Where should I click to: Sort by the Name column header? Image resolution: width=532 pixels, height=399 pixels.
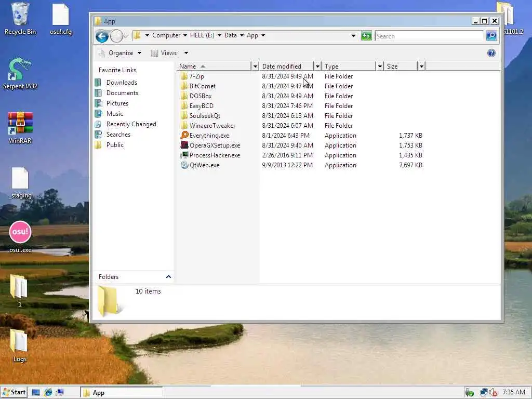pyautogui.click(x=214, y=66)
